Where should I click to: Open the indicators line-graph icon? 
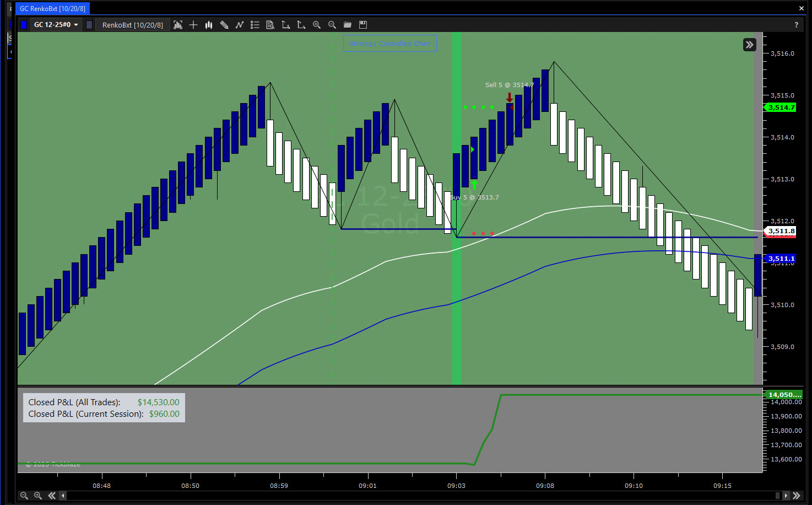[240, 25]
